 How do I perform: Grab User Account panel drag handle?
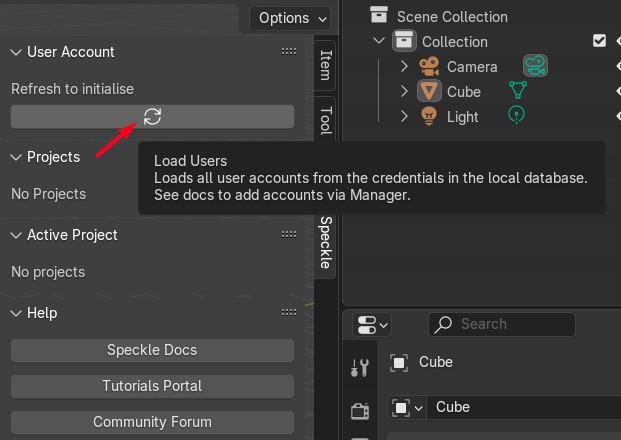click(x=289, y=51)
